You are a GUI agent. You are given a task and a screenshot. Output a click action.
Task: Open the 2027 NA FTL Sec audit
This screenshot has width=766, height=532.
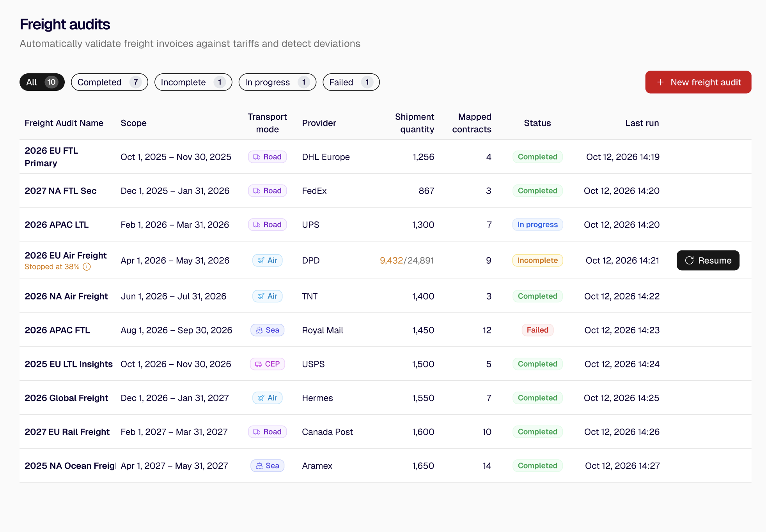tap(385, 191)
